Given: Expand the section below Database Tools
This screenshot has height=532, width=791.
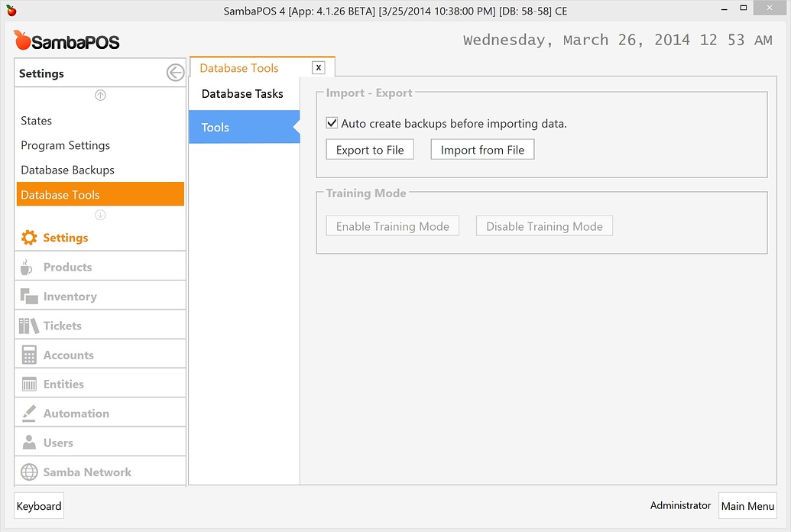Looking at the screenshot, I should [99, 215].
